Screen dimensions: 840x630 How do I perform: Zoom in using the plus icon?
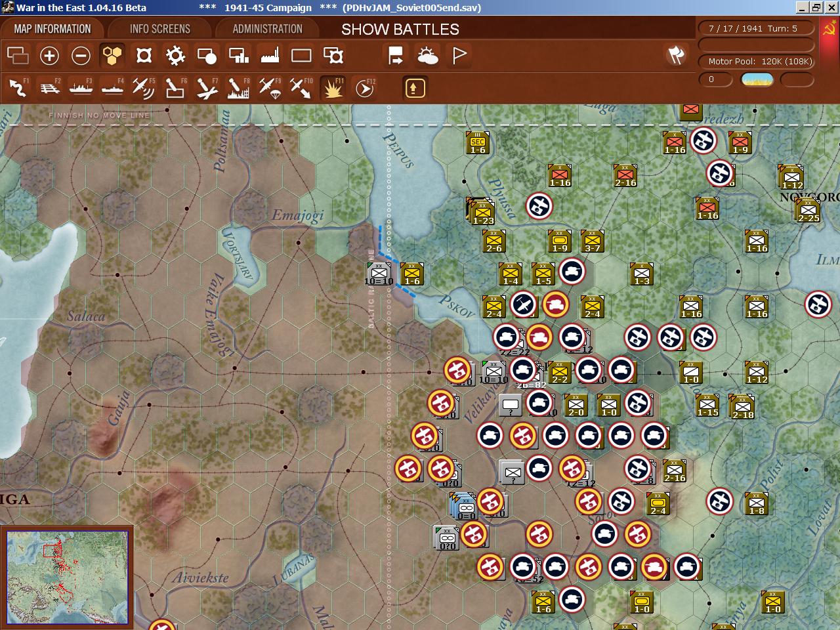[x=49, y=56]
